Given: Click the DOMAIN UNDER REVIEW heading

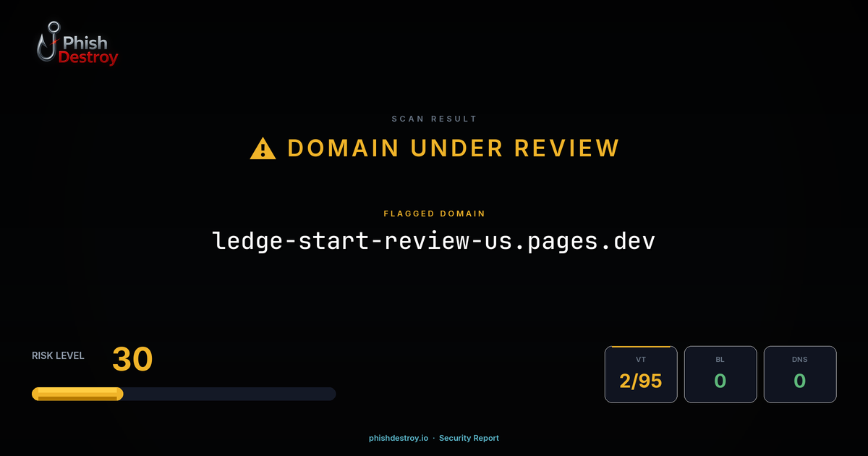Looking at the screenshot, I should click(453, 148).
